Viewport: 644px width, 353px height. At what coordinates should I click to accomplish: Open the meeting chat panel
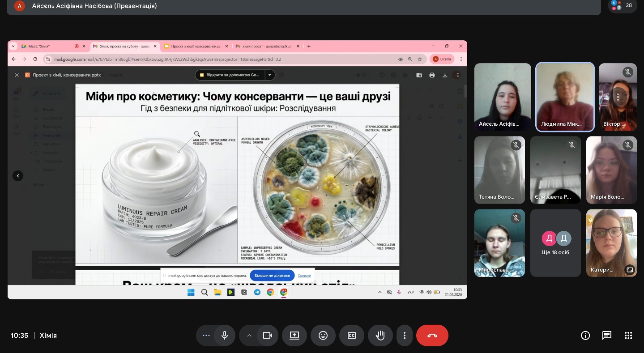606,336
